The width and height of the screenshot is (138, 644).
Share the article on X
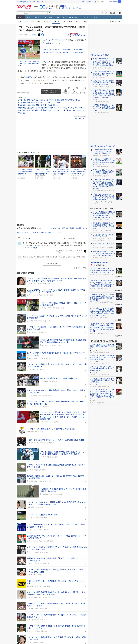[39, 35]
